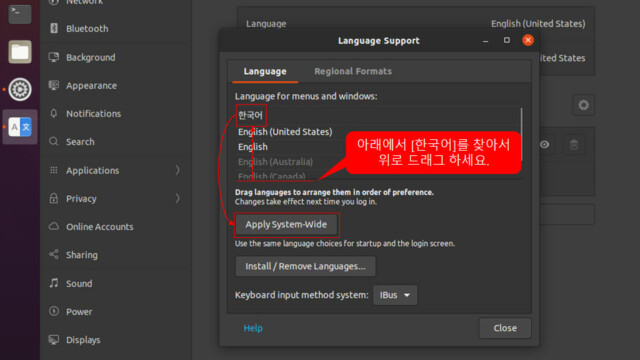Click the Apply System-Wide button
This screenshot has height=360, width=640.
(286, 224)
